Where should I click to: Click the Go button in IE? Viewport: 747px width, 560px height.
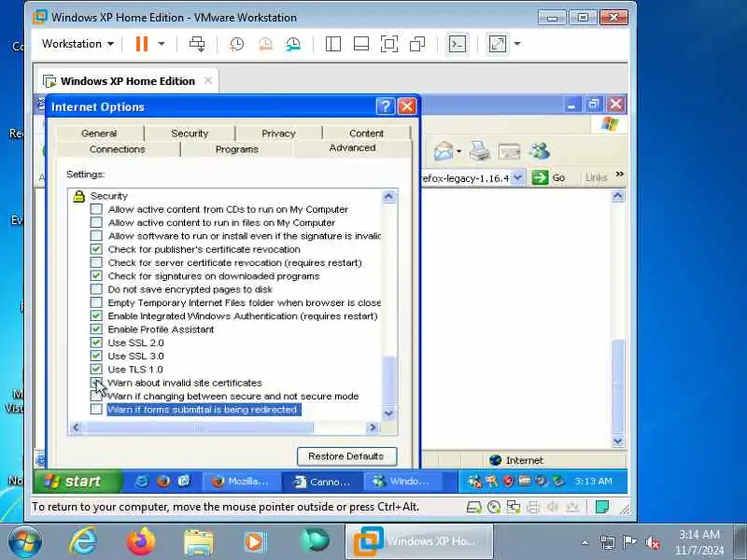548,178
